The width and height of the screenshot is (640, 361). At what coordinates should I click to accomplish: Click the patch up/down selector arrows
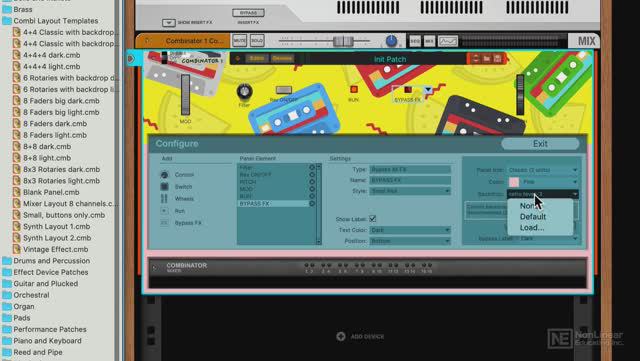pos(476,59)
